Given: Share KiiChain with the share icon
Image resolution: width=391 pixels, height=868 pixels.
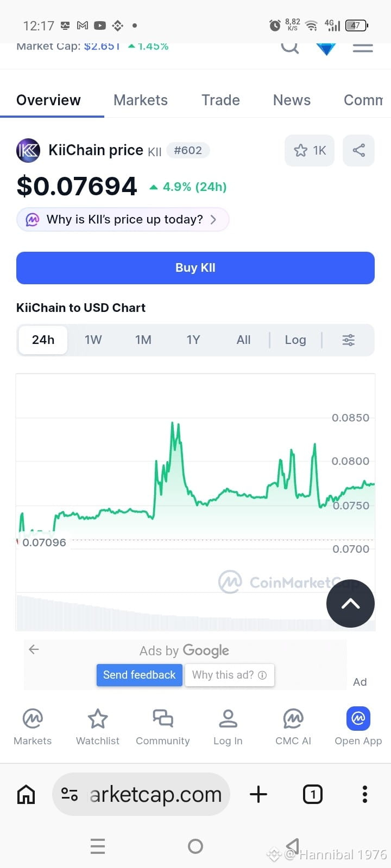Looking at the screenshot, I should click(359, 150).
